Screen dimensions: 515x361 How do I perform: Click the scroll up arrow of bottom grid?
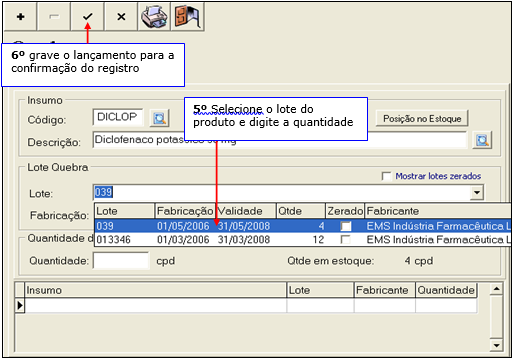click(x=496, y=289)
